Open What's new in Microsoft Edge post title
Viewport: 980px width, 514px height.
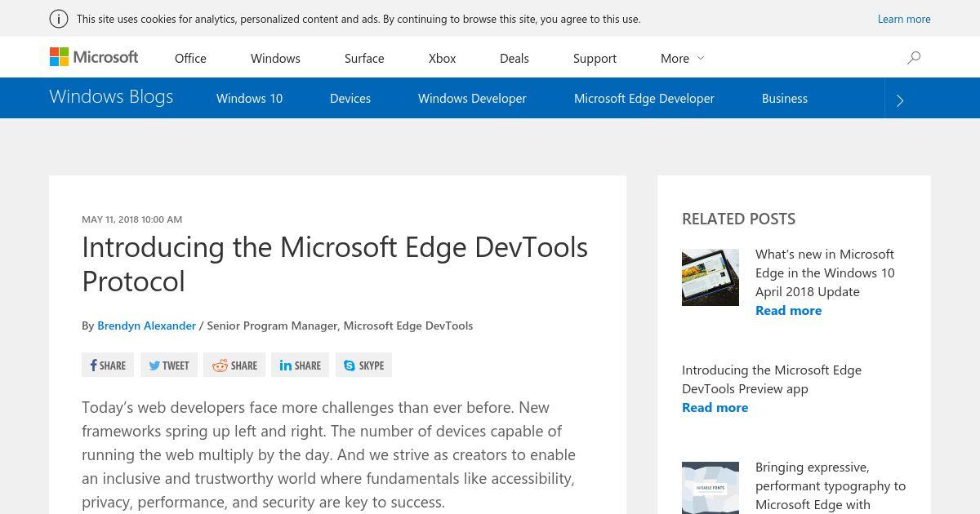825,273
